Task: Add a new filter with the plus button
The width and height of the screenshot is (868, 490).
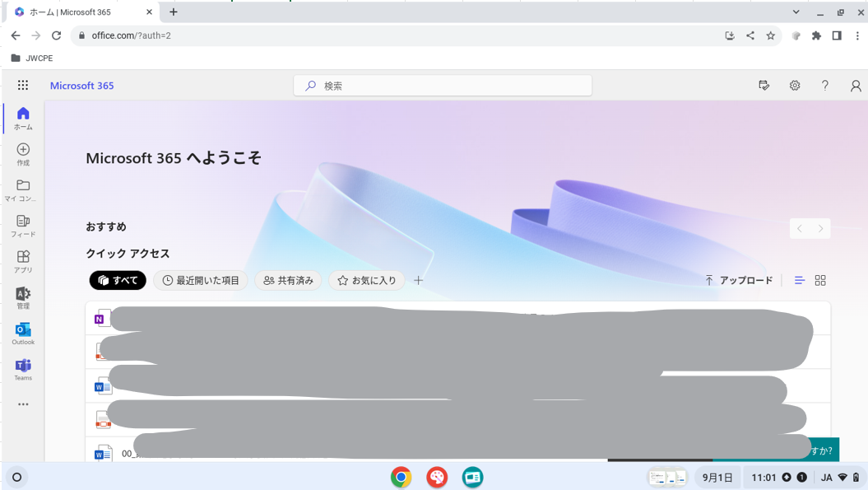Action: coord(419,281)
